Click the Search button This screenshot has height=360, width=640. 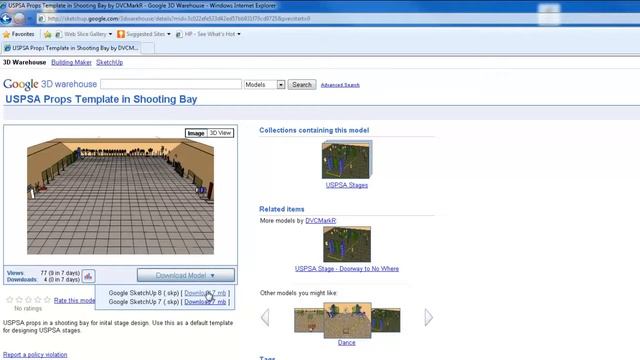tap(302, 84)
